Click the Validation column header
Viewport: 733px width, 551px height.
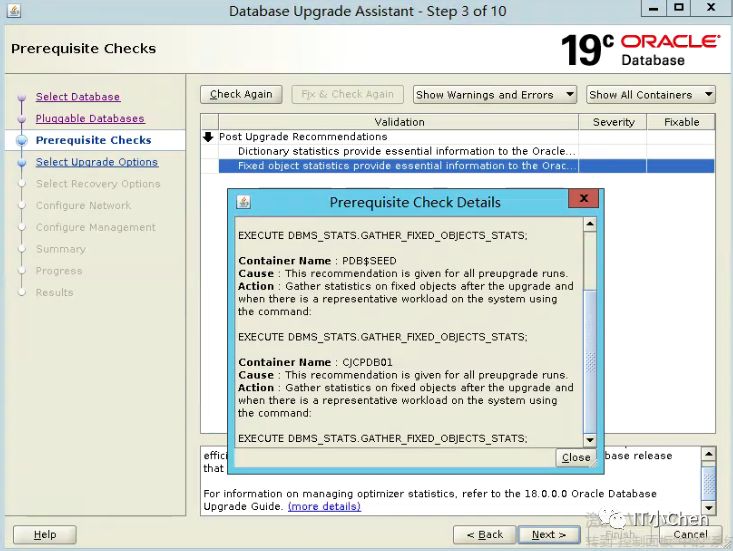(399, 122)
